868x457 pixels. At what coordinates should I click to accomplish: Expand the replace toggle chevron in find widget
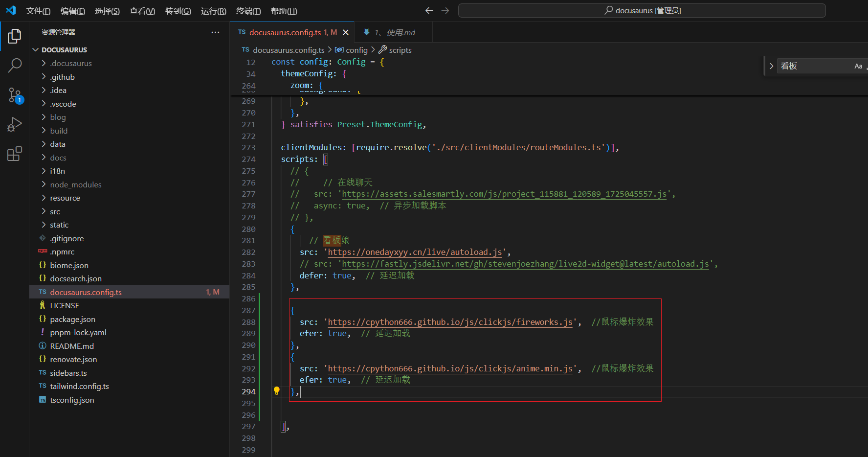tap(771, 66)
